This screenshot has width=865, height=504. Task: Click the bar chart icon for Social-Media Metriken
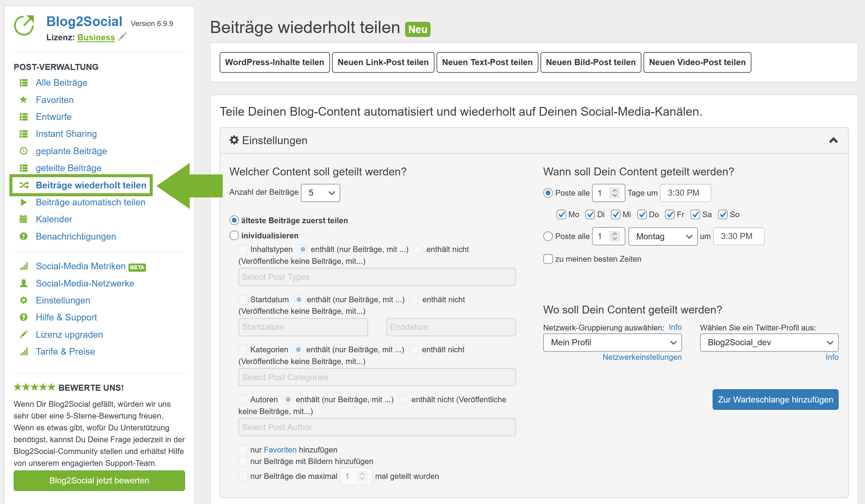point(23,266)
